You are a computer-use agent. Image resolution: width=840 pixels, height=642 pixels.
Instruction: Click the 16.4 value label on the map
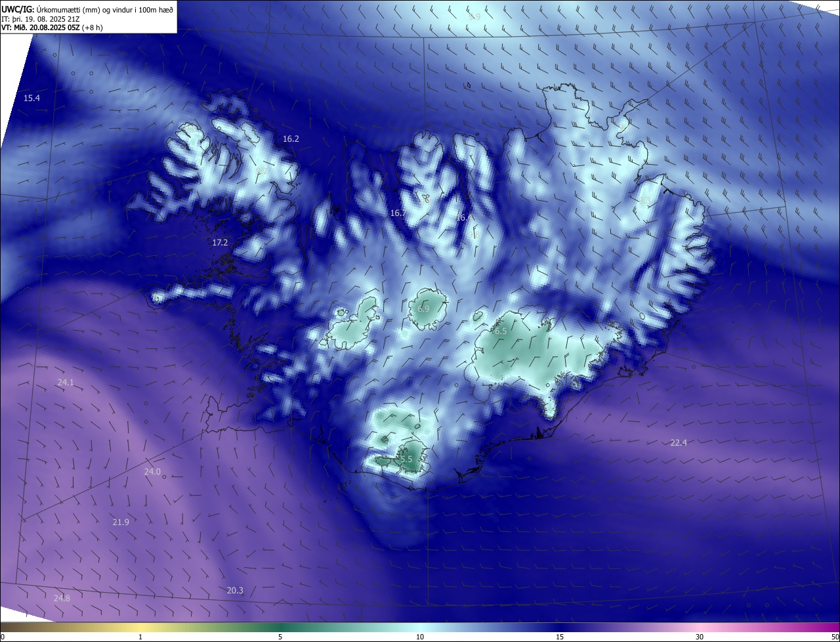pyautogui.click(x=463, y=217)
